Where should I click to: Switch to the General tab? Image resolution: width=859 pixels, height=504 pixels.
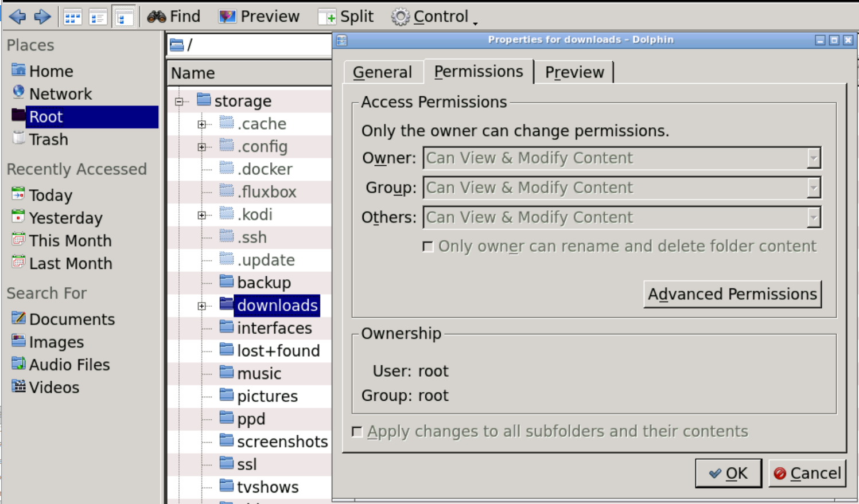[x=383, y=72]
